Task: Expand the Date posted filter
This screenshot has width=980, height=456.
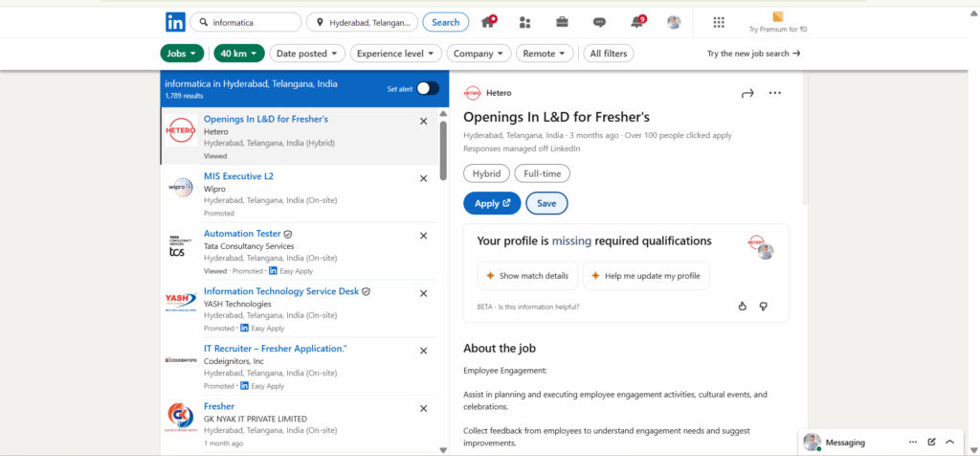Action: (x=309, y=54)
